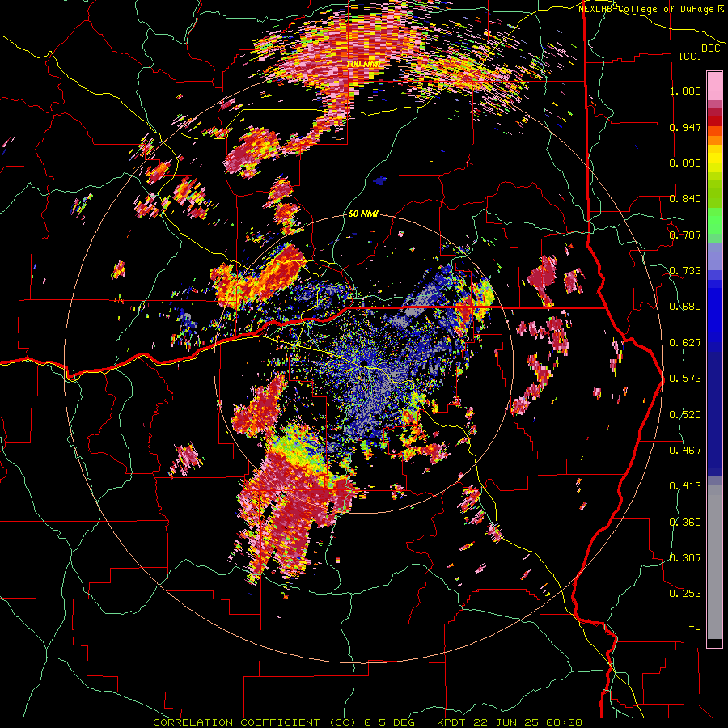Viewport: 728px width, 728px height.
Task: Select the 0.947 scale value
Action: [x=685, y=127]
